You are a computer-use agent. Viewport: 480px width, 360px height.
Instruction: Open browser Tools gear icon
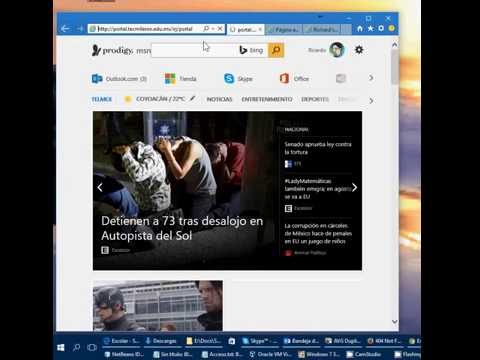point(381,29)
